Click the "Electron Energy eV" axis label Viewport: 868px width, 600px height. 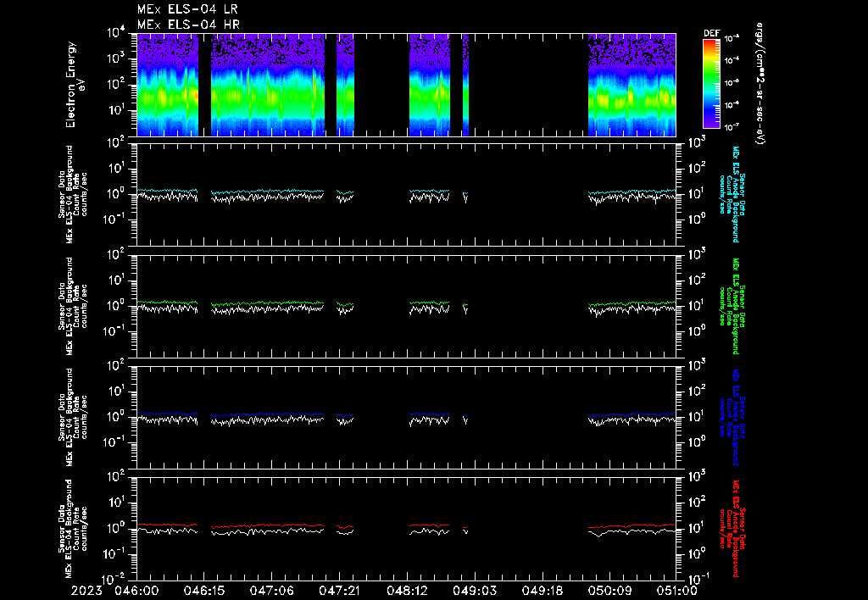[75, 84]
